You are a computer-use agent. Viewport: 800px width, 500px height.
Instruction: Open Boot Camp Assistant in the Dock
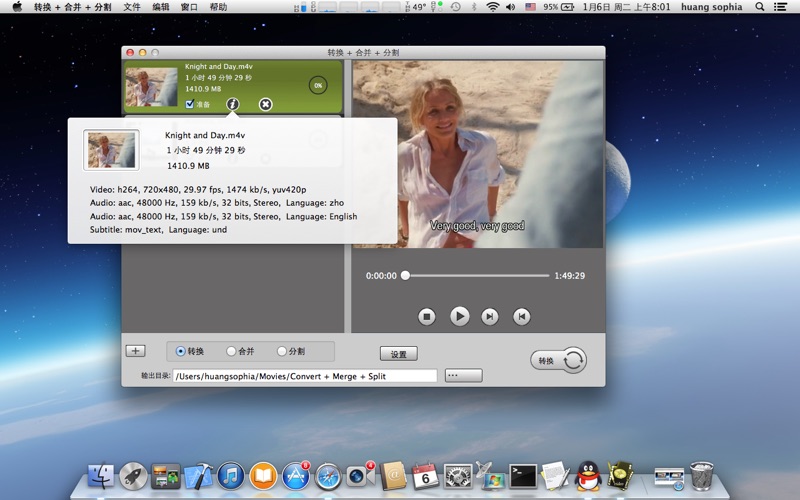[490, 475]
